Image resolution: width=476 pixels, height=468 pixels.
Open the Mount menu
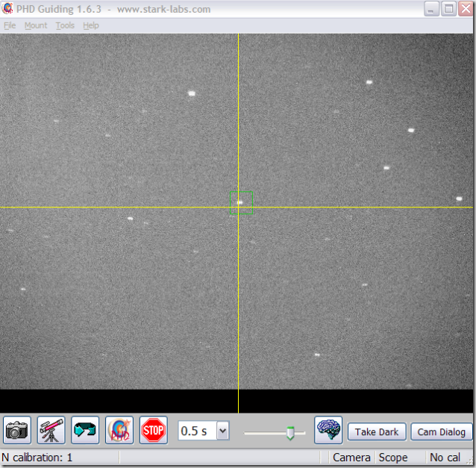pos(35,25)
